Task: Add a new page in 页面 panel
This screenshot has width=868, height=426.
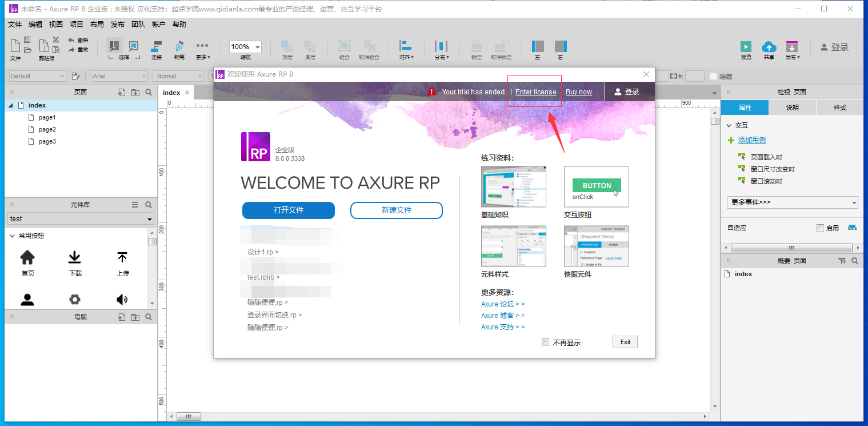Action: click(121, 92)
